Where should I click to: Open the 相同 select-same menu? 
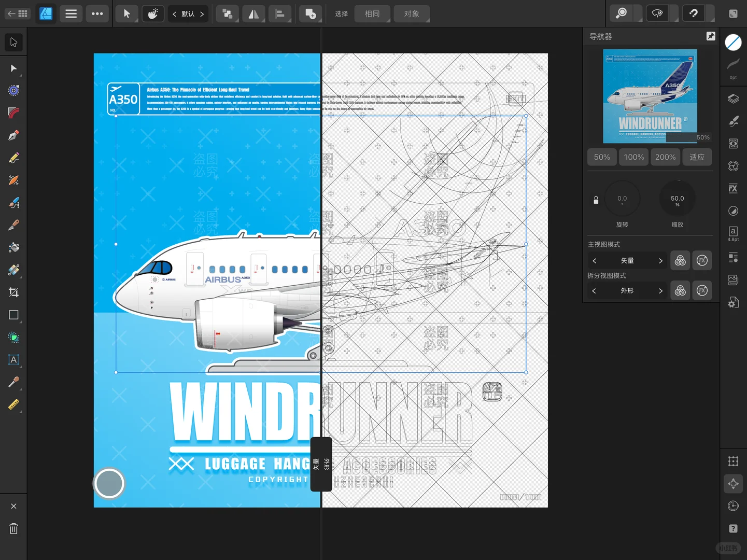(372, 13)
